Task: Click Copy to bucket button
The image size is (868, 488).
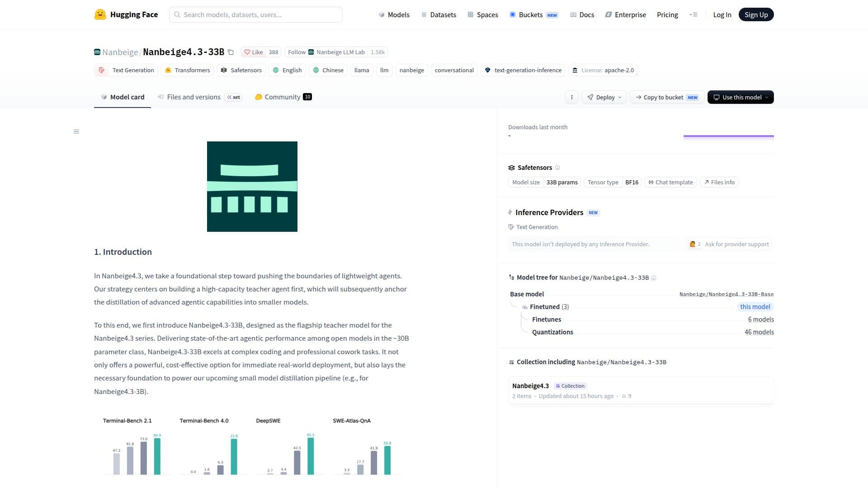Action: coord(667,97)
